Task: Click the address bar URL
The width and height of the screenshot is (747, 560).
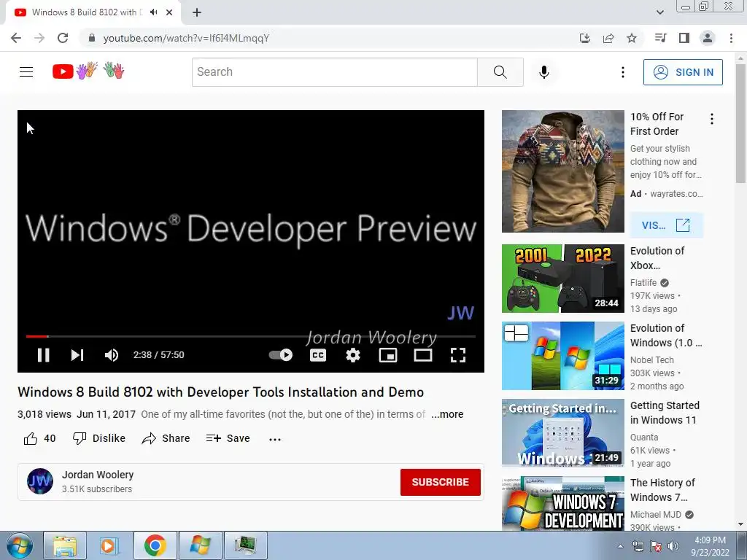Action: (x=186, y=38)
